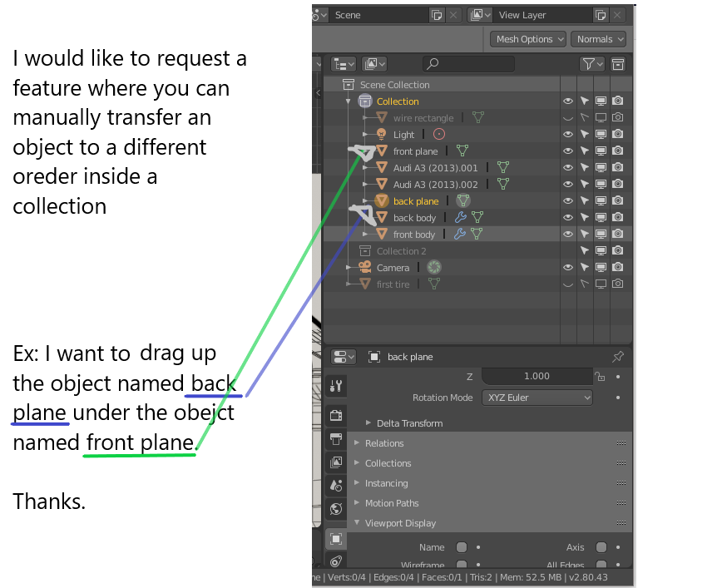Click the new view layer icon
The height and width of the screenshot is (588, 717).
coord(601,15)
